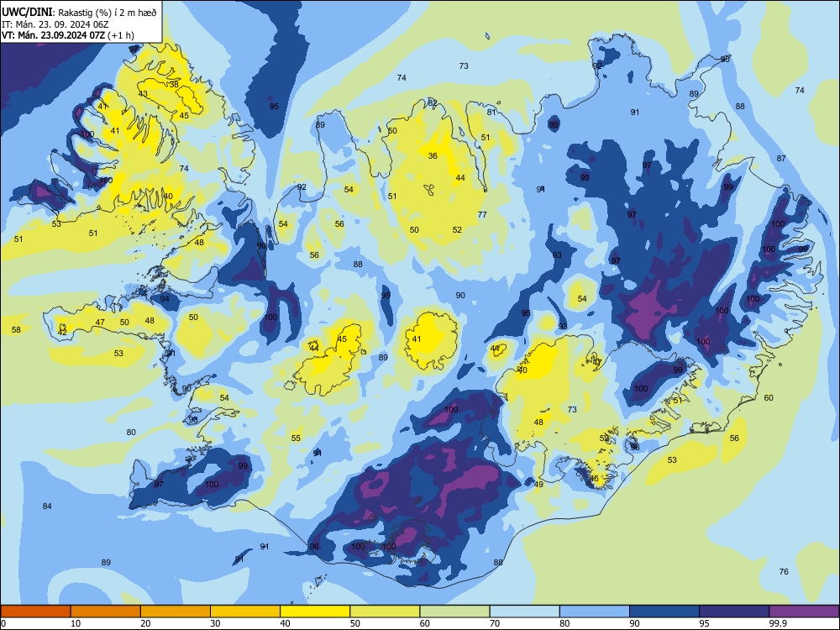Screen dimensions: 840x630
Task: Choose the 70–80 light blue legend swatch
Action: 524,612
